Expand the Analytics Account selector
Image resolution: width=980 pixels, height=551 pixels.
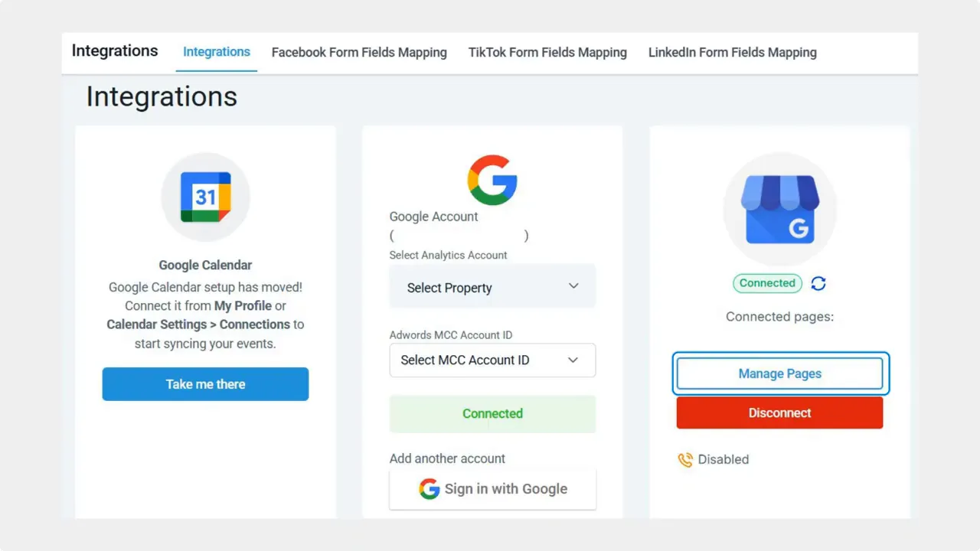pos(492,285)
